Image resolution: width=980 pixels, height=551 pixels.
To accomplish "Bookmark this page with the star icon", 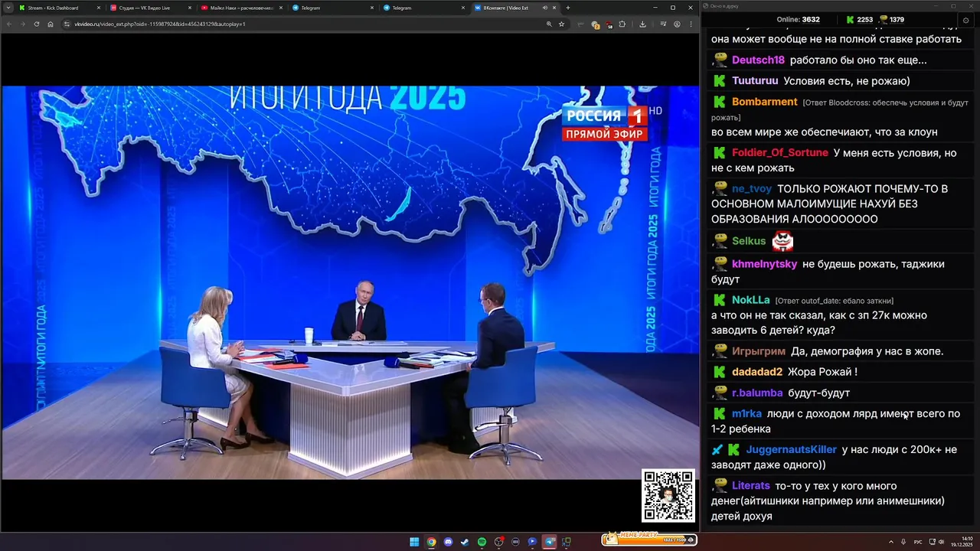I will click(561, 24).
